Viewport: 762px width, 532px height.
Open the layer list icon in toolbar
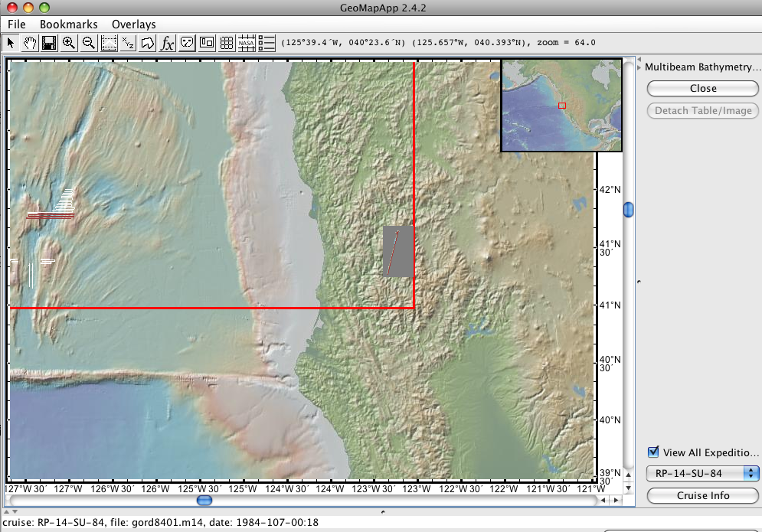[267, 43]
